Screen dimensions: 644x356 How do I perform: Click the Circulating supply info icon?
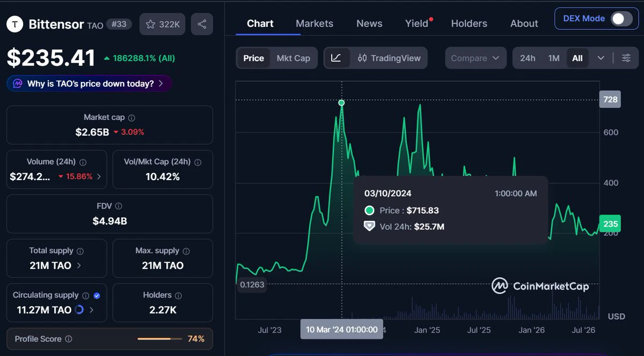point(85,295)
